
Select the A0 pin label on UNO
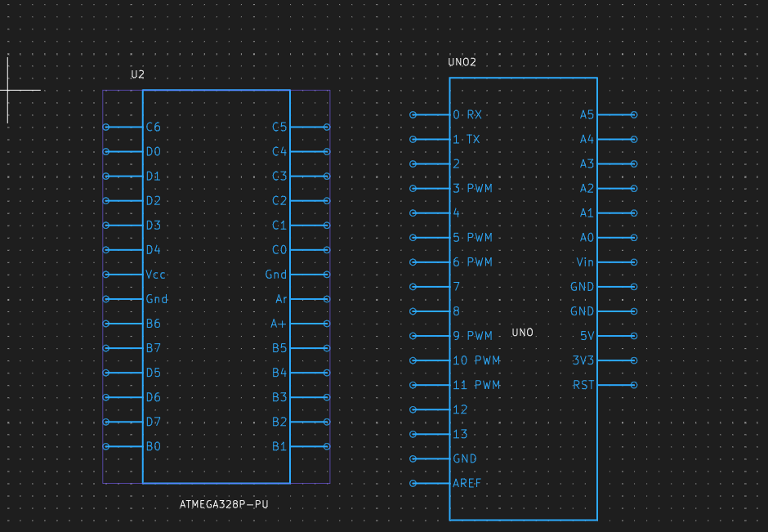pos(587,238)
